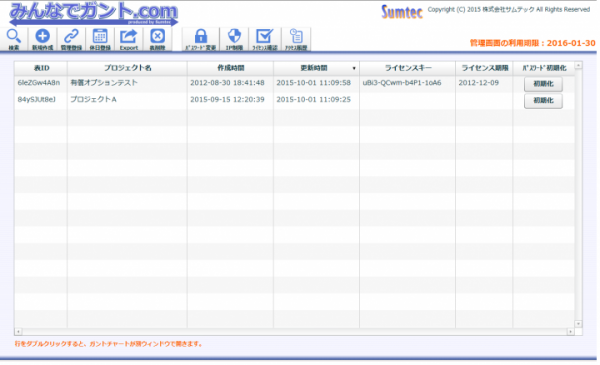600x365 pixels.
Task: Click 初期化 button for プロジェクトA
Action: [543, 101]
